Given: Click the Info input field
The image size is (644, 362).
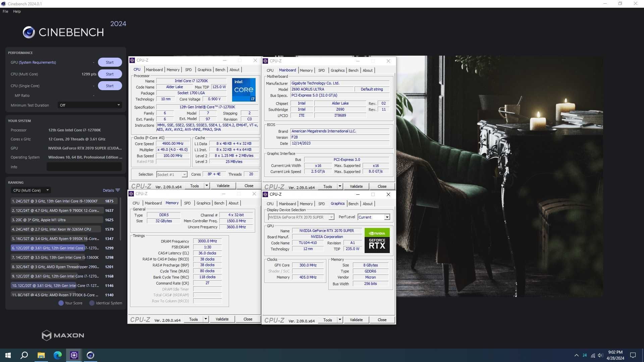Looking at the screenshot, I should coord(84,167).
